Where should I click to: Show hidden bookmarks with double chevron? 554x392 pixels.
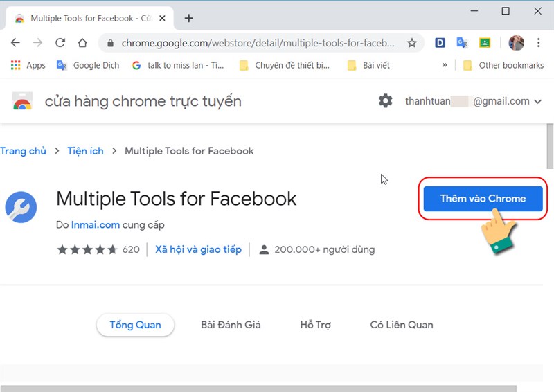[445, 65]
